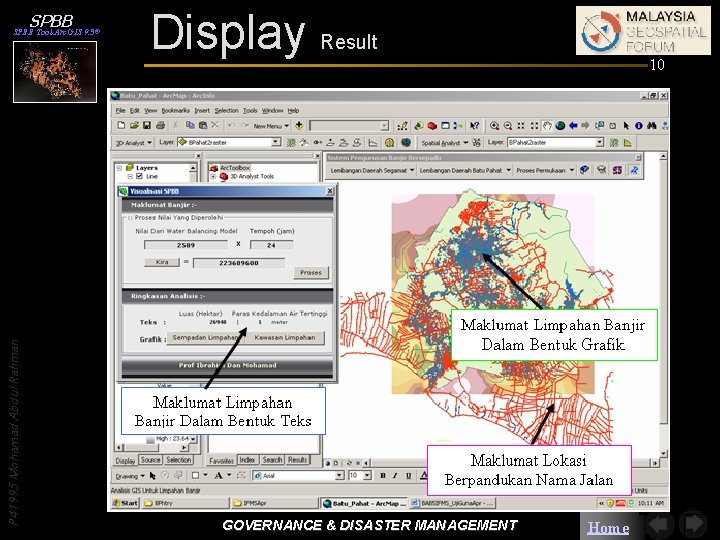Open the Proses Permukaan dropdown
The width and height of the screenshot is (720, 540).
point(545,170)
